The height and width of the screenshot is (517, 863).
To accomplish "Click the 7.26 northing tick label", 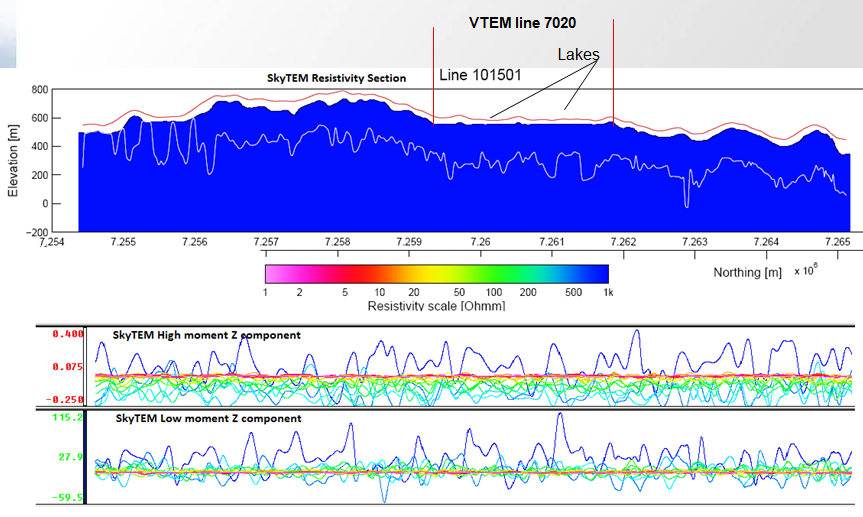I will click(480, 242).
